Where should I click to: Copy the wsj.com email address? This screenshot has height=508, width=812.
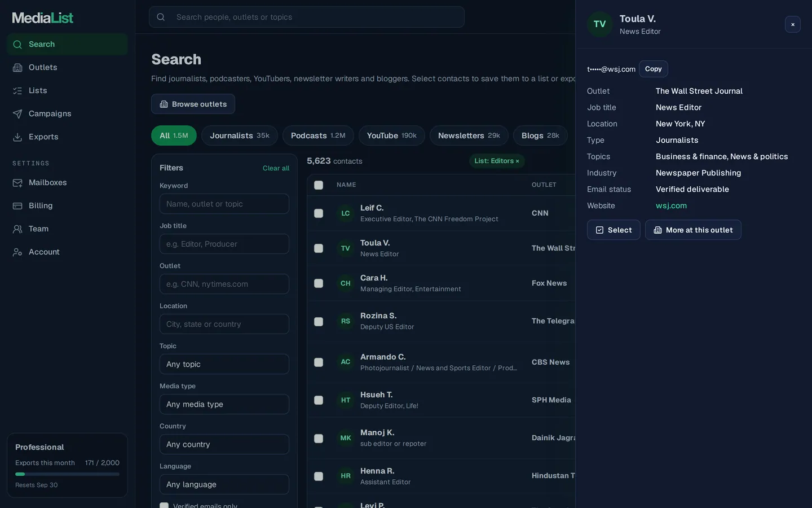(x=654, y=69)
